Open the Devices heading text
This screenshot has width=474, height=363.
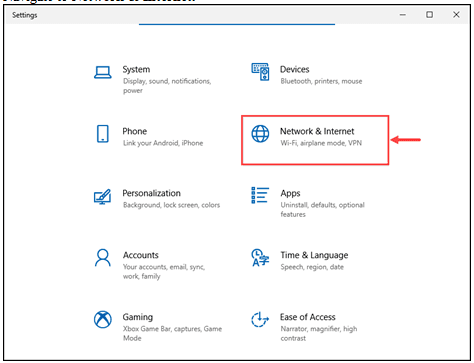pos(295,69)
